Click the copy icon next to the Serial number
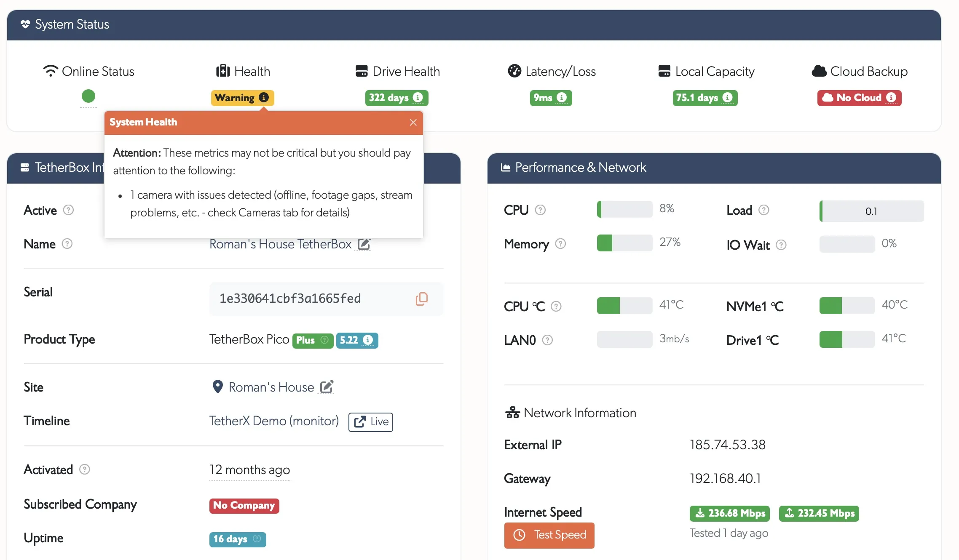The image size is (959, 560). click(421, 299)
